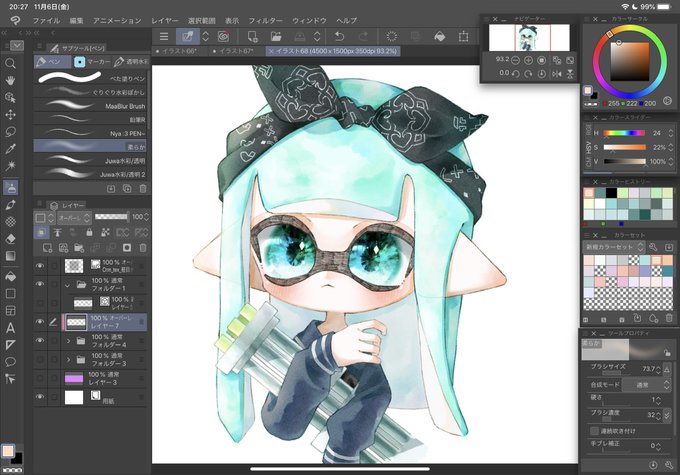This screenshot has height=475, width=680.
Task: Hide the レイヤー 7 layer
Action: click(x=40, y=321)
